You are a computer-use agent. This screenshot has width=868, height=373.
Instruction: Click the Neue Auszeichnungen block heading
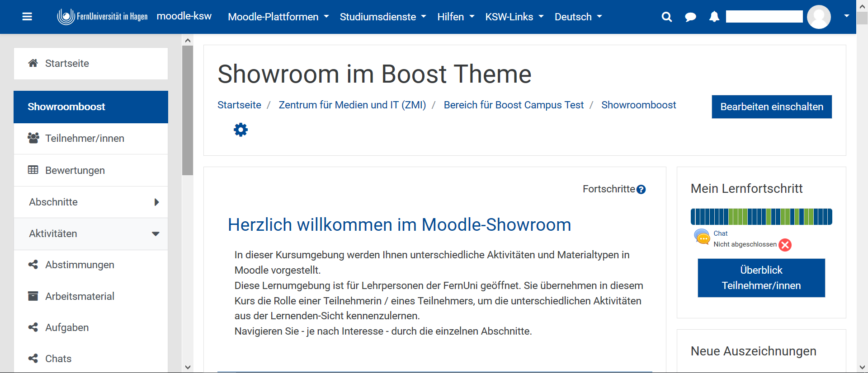pyautogui.click(x=753, y=351)
